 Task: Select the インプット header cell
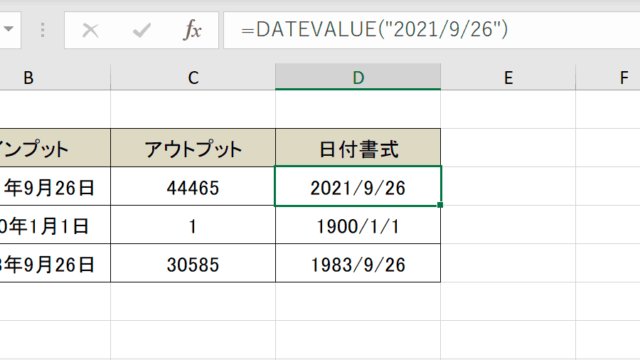[x=55, y=148]
